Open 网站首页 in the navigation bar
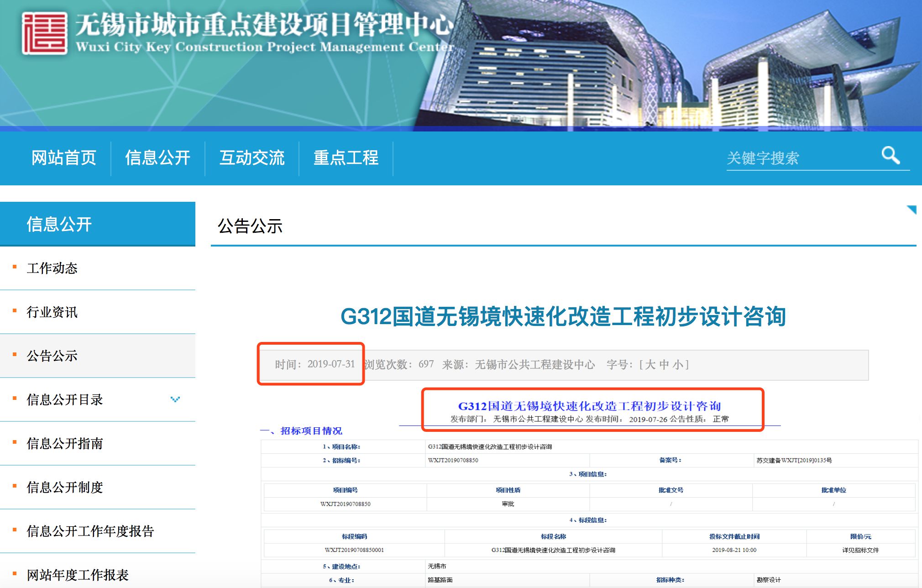The width and height of the screenshot is (922, 588). 63,158
